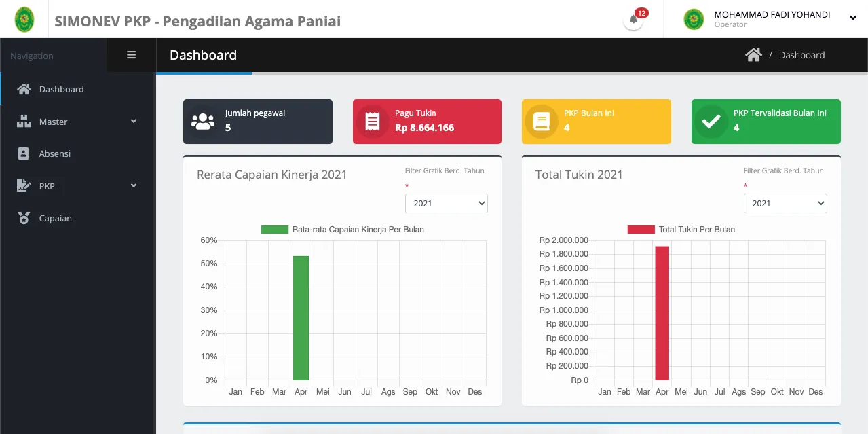
Task: Click the Total Tukin Per Bulan legend text
Action: click(x=697, y=230)
